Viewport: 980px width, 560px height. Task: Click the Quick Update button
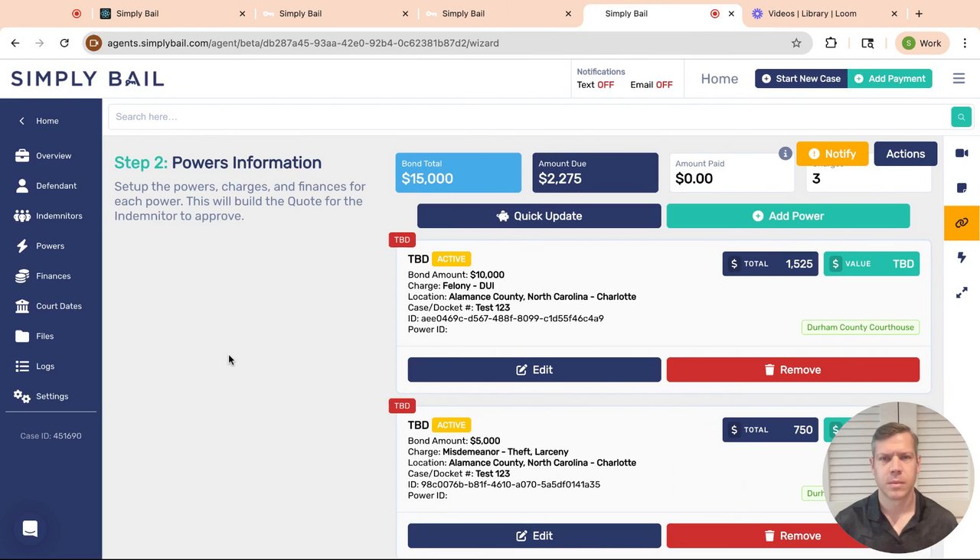tap(539, 216)
